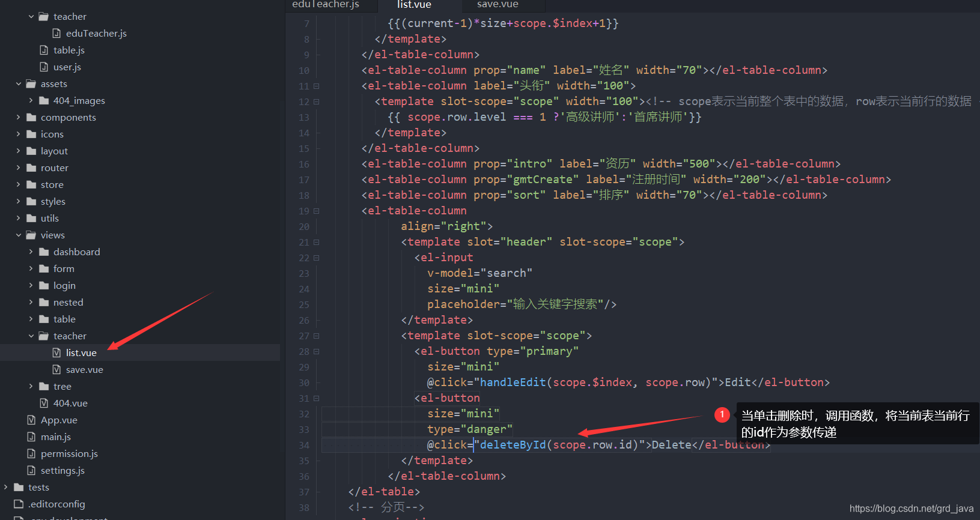Fold el-button block at line 28
The width and height of the screenshot is (980, 520).
click(x=317, y=352)
